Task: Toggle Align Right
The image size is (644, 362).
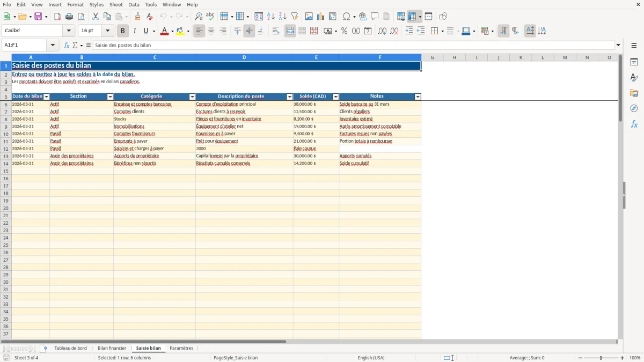Action: pyautogui.click(x=223, y=31)
